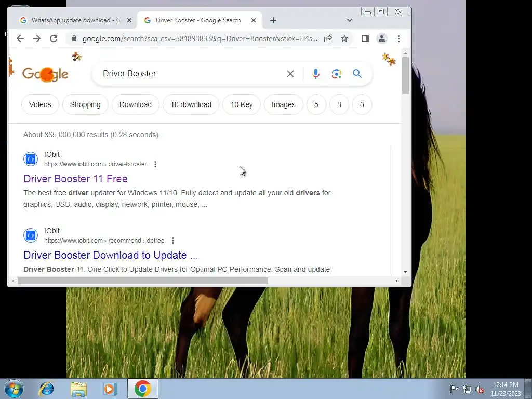The image size is (532, 399).
Task: Open more options for the driver-booster result
Action: (155, 164)
